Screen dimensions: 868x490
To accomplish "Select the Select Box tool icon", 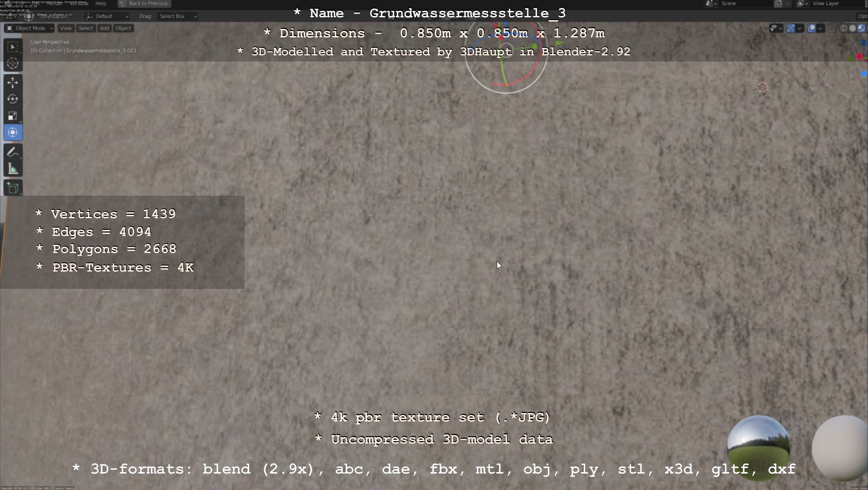I will click(x=13, y=47).
